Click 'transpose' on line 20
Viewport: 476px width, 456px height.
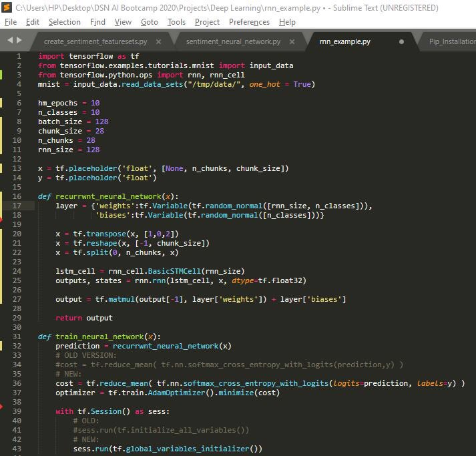[x=106, y=234]
